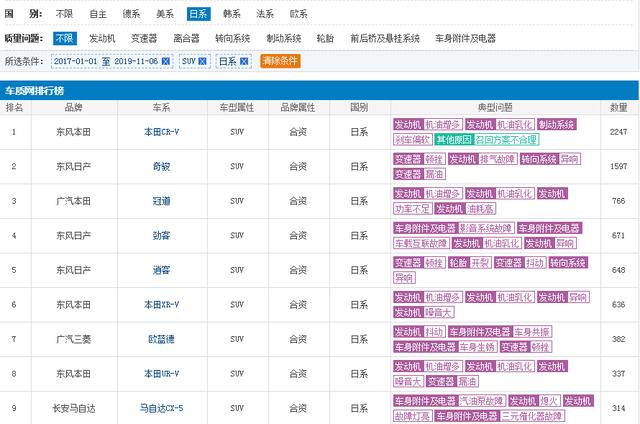Viewport: 640px width, 424px height.
Task: Select 美系 country filter
Action: [x=165, y=14]
